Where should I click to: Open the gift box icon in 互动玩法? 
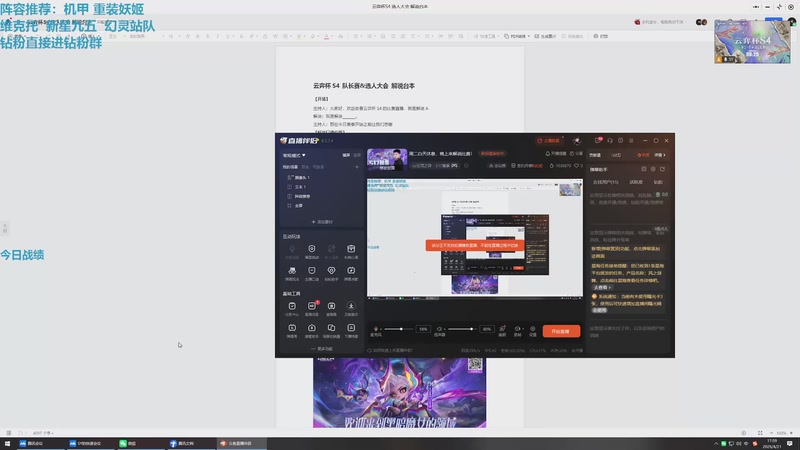351,251
